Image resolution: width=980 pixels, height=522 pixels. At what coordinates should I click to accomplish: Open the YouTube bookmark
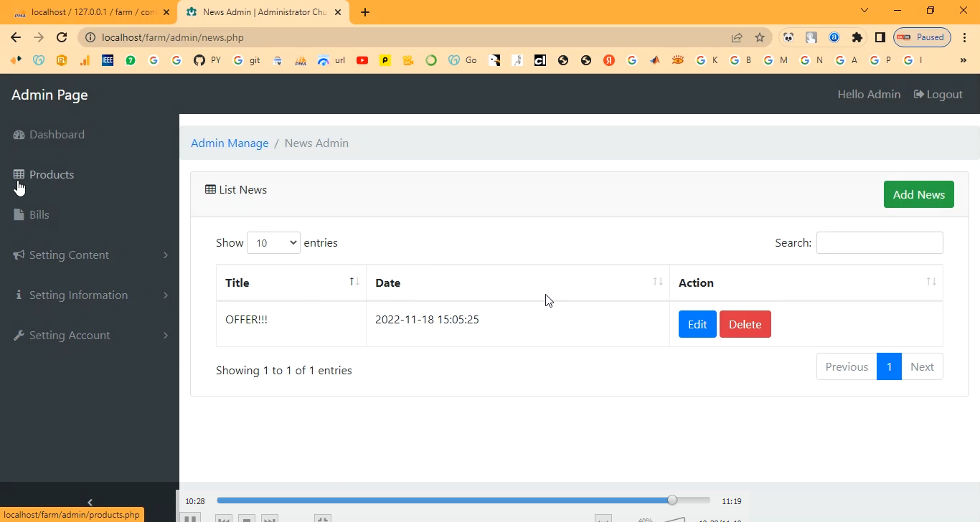point(362,61)
